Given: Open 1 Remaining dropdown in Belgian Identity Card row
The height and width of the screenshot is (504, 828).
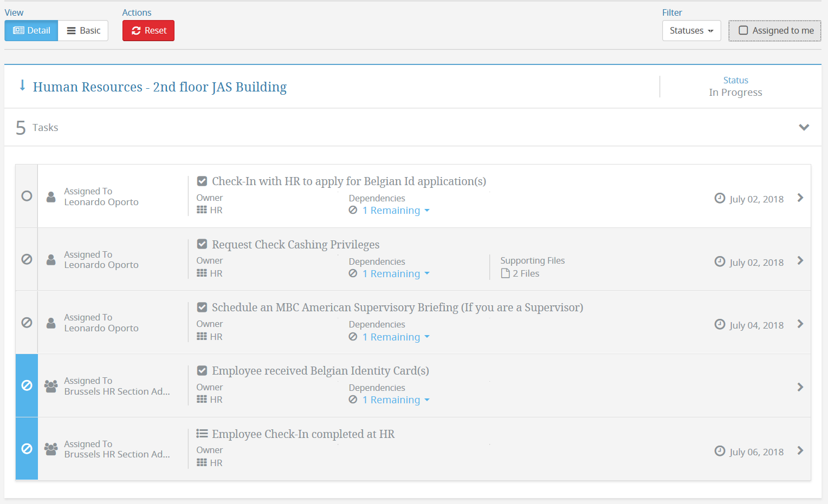Looking at the screenshot, I should coord(396,400).
